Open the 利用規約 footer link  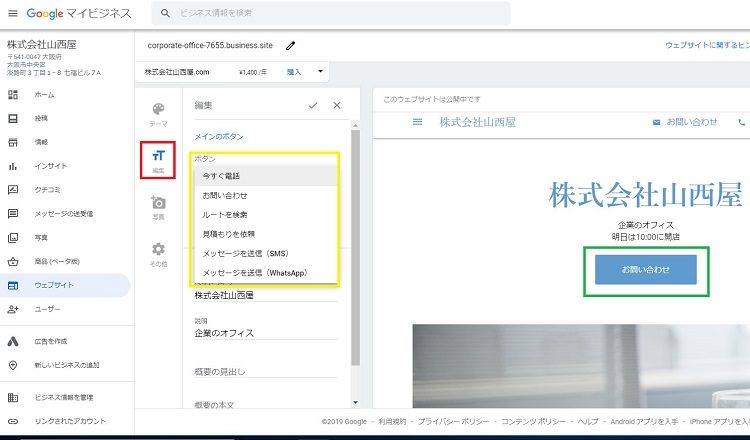pyautogui.click(x=392, y=422)
